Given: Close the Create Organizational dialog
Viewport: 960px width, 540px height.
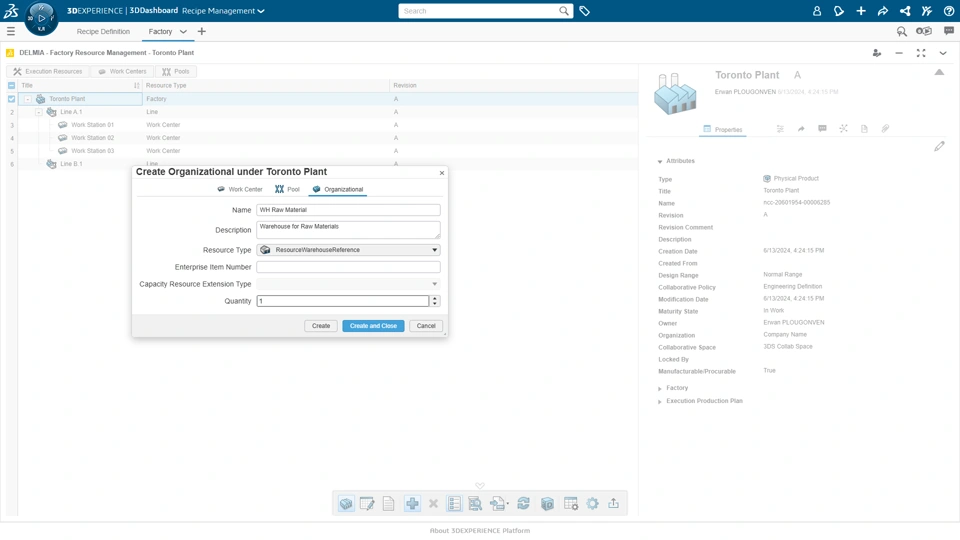Looking at the screenshot, I should 441,173.
